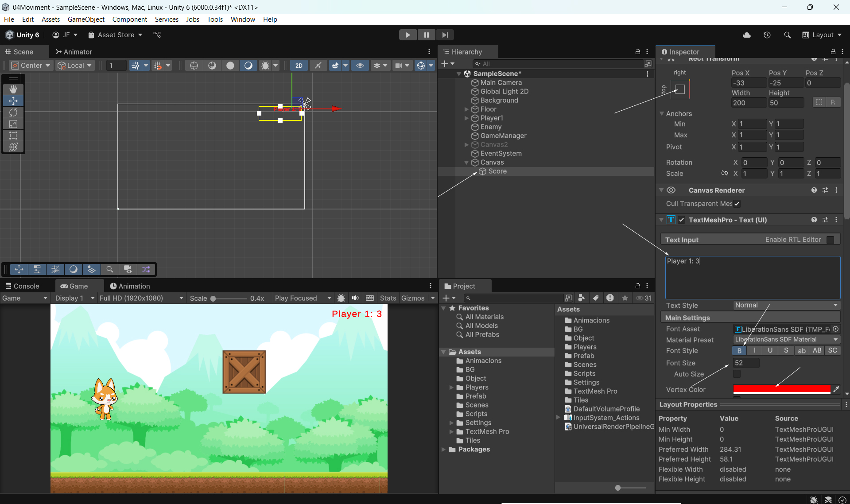The width and height of the screenshot is (850, 504).
Task: Click the Stats button in Game view
Action: (388, 298)
